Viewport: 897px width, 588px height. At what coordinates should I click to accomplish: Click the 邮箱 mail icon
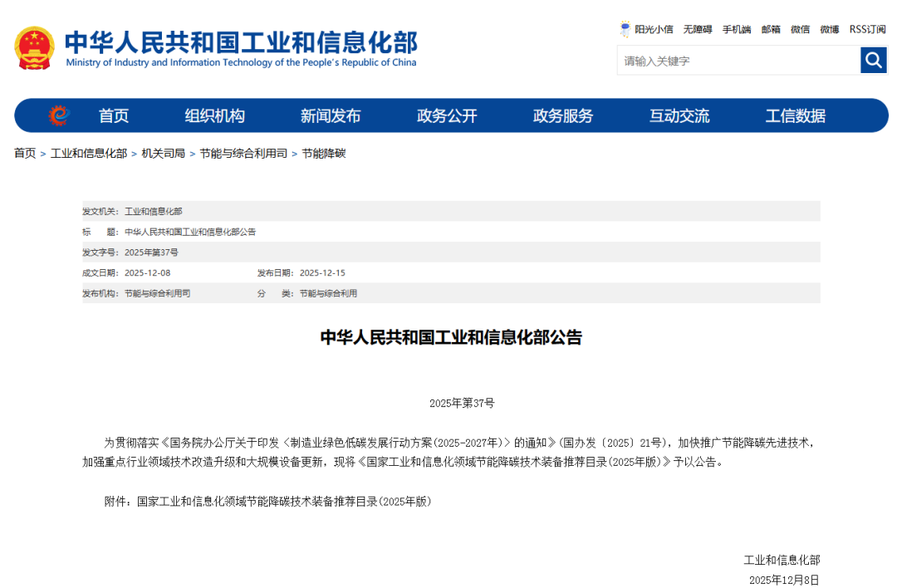[769, 29]
